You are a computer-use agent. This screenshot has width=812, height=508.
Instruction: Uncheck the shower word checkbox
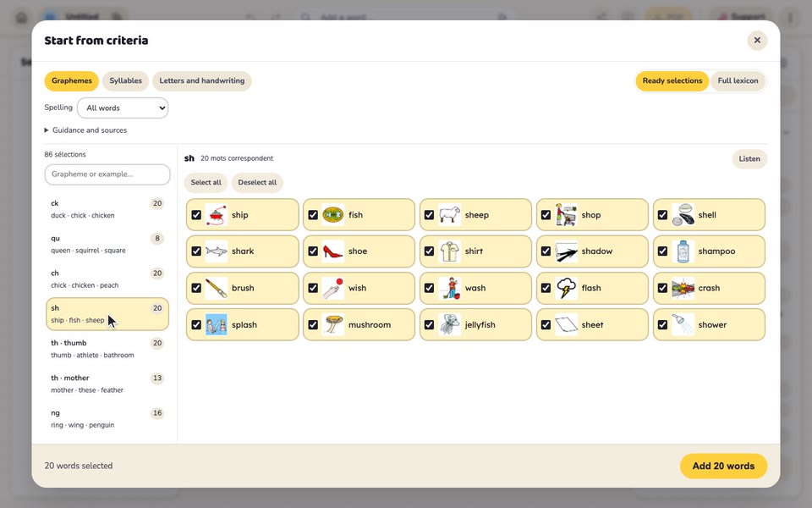(663, 325)
